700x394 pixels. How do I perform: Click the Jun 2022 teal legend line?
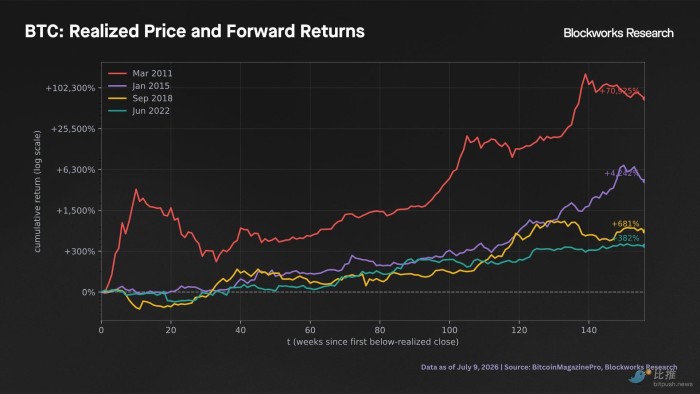tap(117, 111)
